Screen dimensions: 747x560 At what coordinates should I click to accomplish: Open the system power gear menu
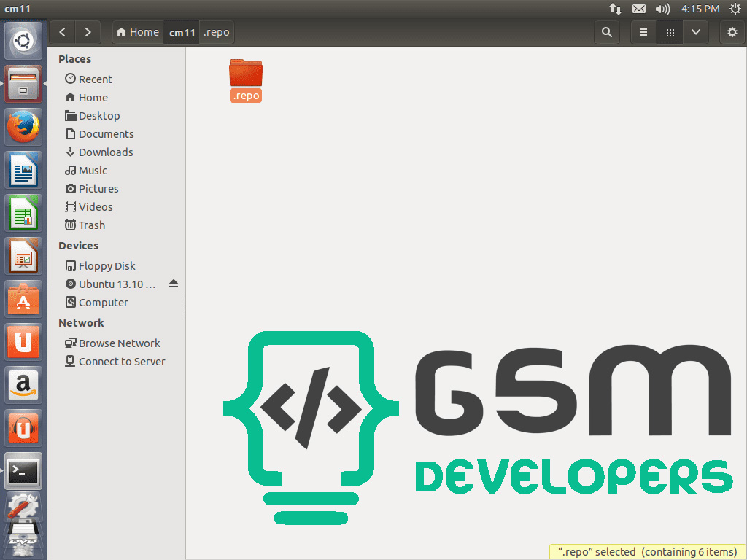735,9
